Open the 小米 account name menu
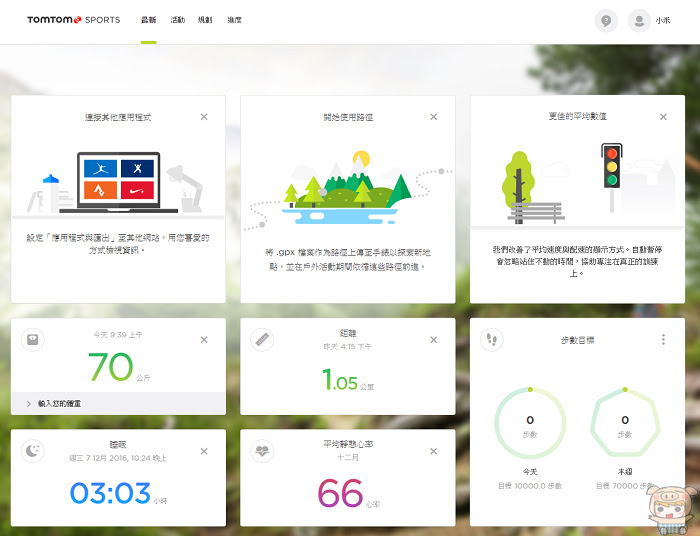Image resolution: width=700 pixels, height=536 pixels. 663,21
